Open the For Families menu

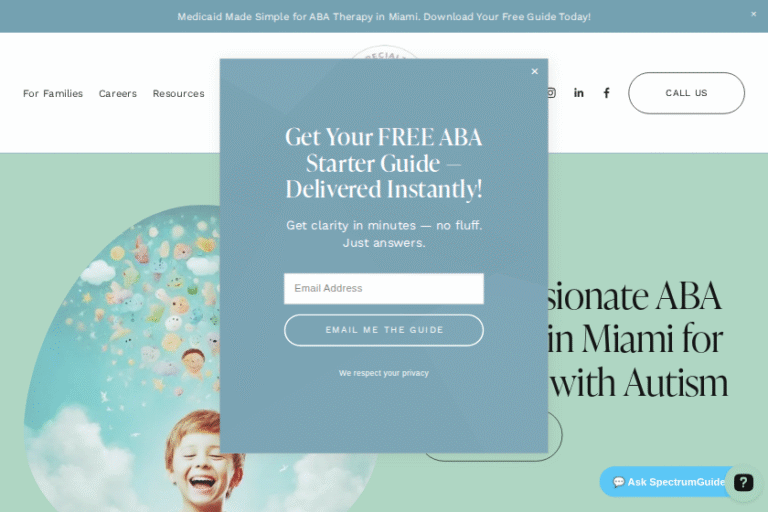click(53, 93)
